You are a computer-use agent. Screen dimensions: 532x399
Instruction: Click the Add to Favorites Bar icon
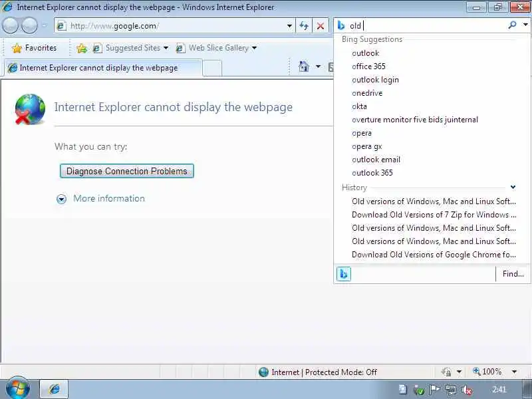pyautogui.click(x=81, y=48)
